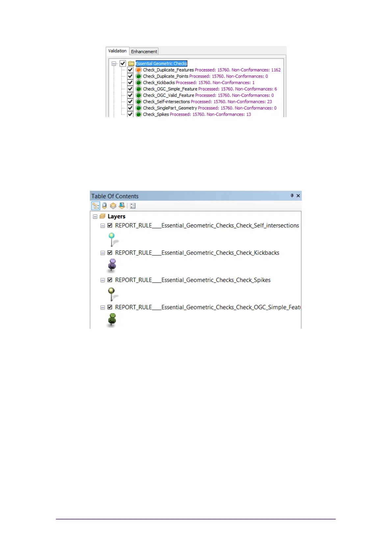Hide the Check_Self_intersections report layer
This screenshot has height=554, width=392.
[x=110, y=225]
